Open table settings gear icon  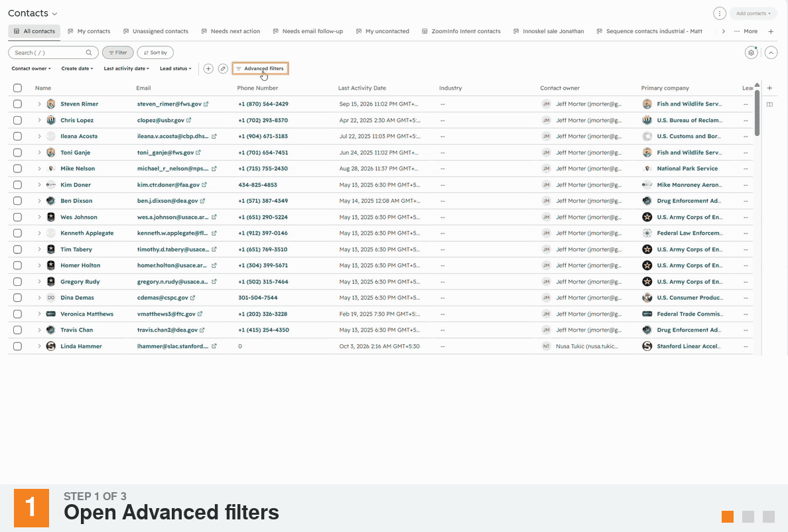coord(751,52)
